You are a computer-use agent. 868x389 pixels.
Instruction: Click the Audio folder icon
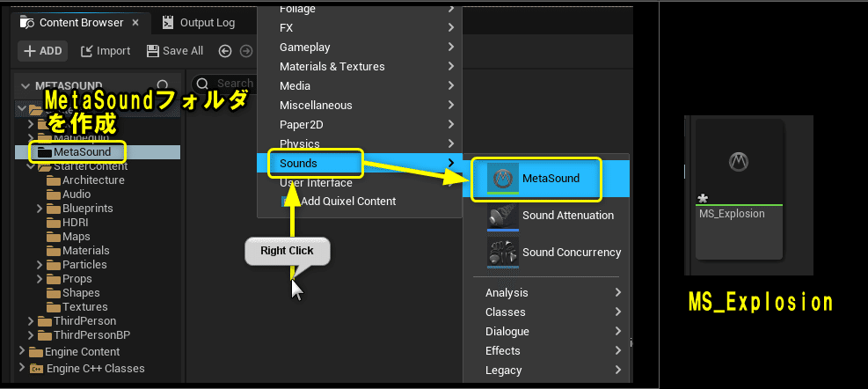(x=54, y=194)
